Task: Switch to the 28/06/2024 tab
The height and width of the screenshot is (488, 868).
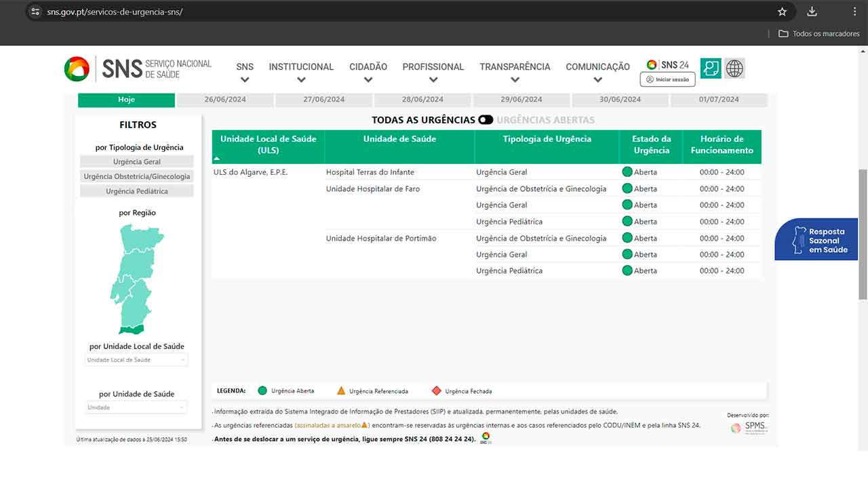Action: tap(422, 100)
